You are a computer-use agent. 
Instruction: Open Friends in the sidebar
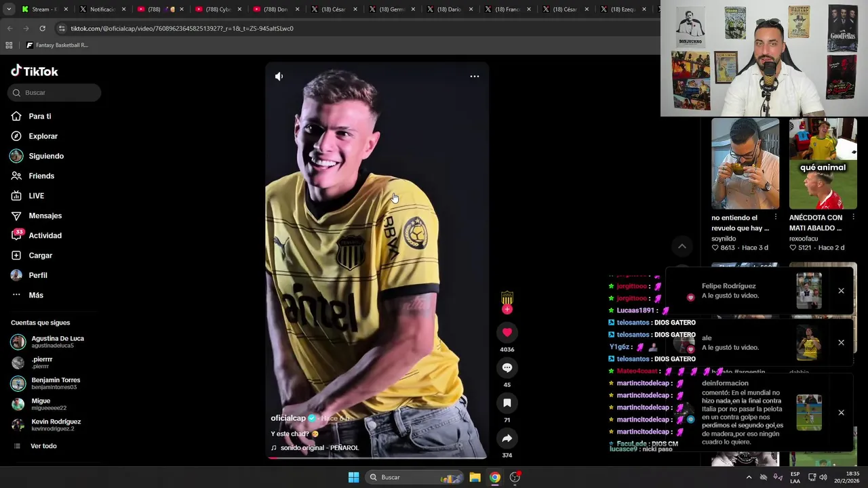pyautogui.click(x=33, y=176)
